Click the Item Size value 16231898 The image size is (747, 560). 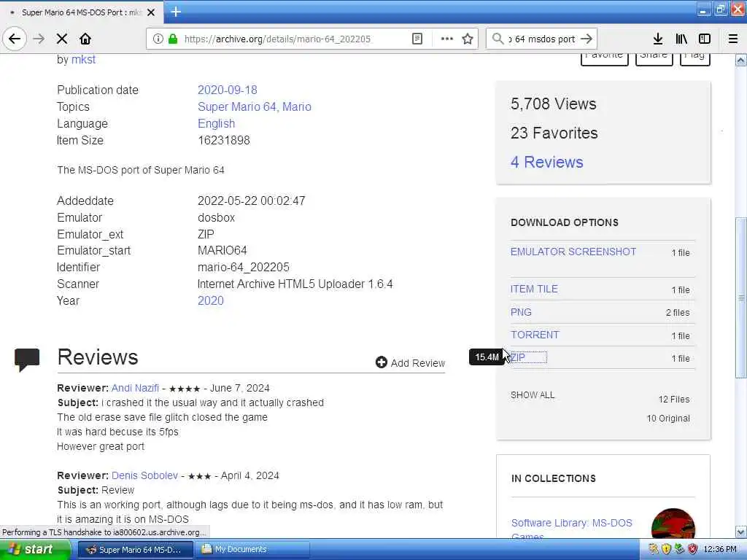223,140
